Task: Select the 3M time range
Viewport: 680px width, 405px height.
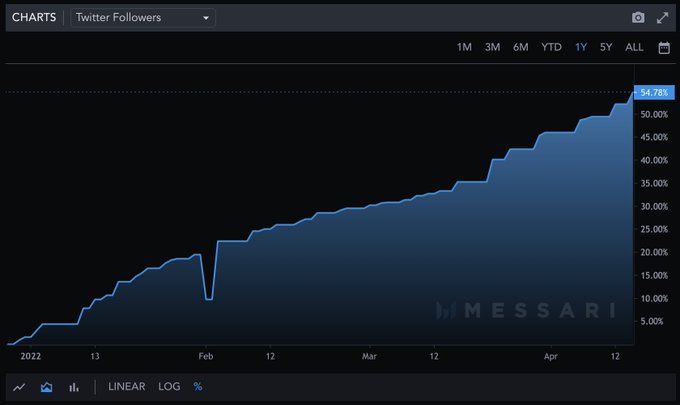Action: click(492, 47)
